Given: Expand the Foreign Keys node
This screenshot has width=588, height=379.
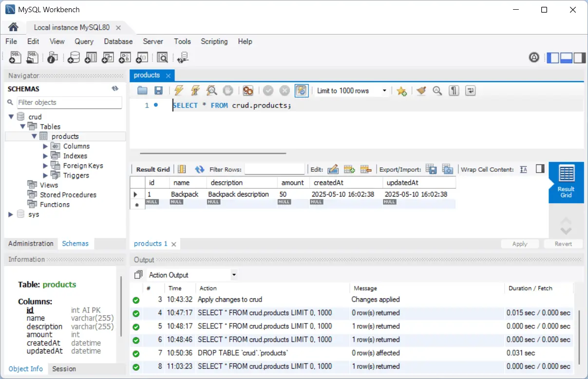Looking at the screenshot, I should click(45, 165).
